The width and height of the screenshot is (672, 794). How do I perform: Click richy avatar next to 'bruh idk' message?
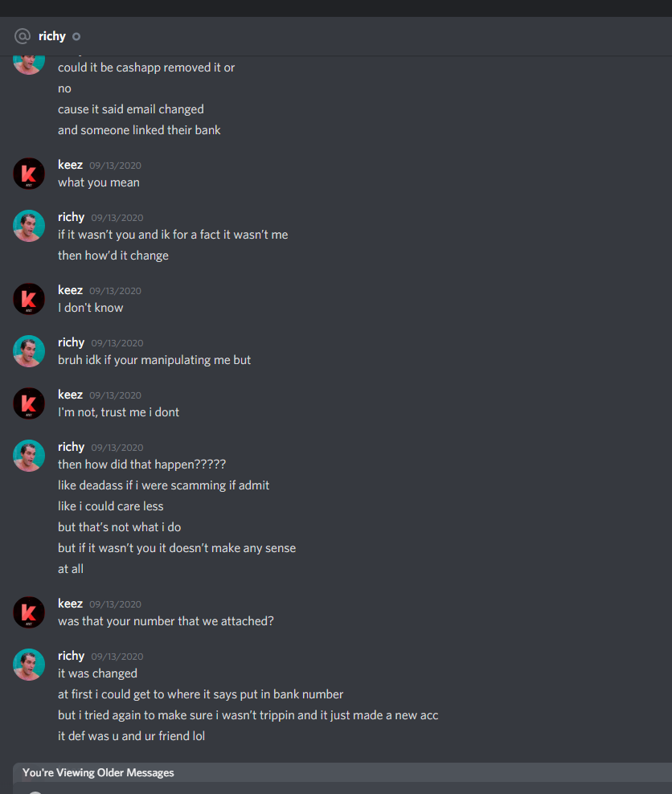point(29,351)
